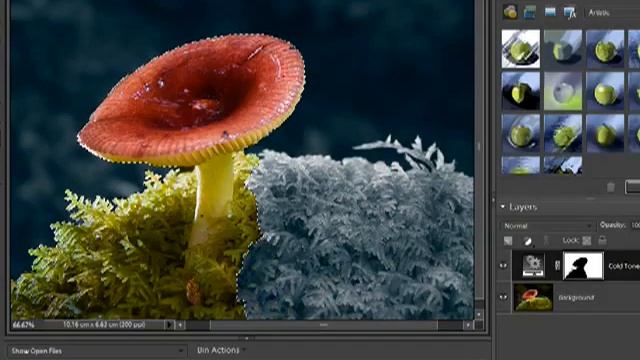This screenshot has height=360, width=640.
Task: Show All effects with fx icon
Action: pyautogui.click(x=570, y=13)
